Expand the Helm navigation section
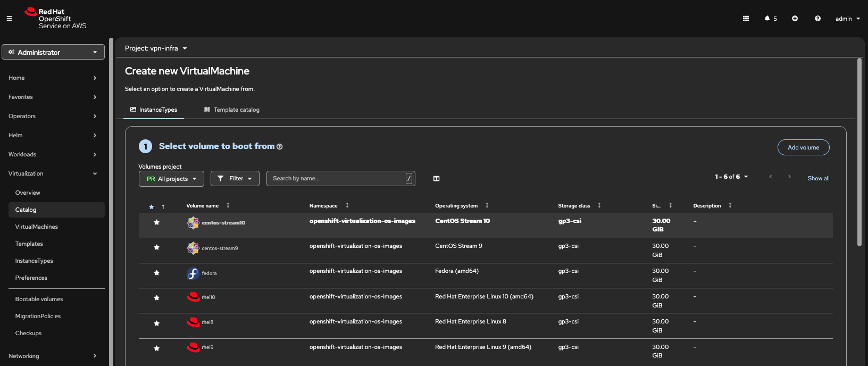The height and width of the screenshot is (366, 868). pyautogui.click(x=53, y=135)
